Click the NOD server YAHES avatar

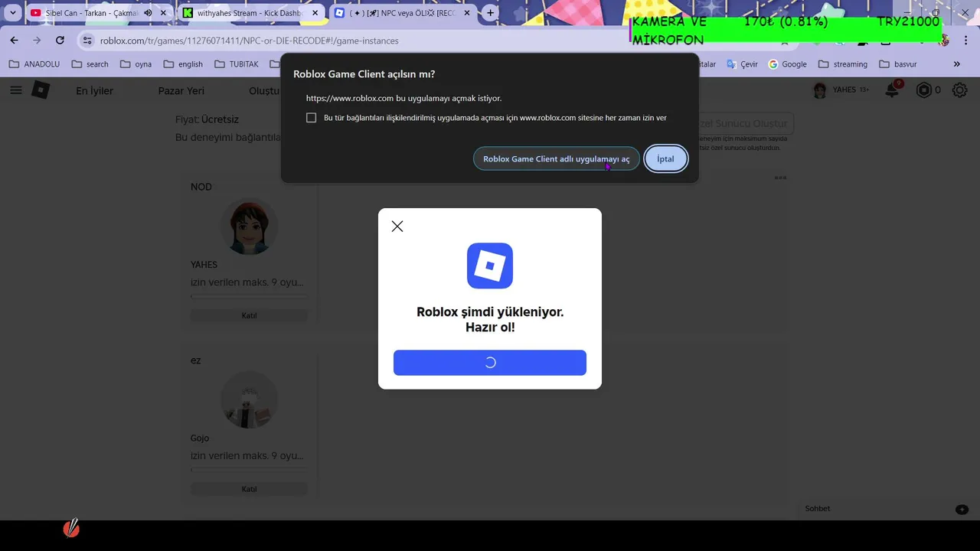point(249,227)
